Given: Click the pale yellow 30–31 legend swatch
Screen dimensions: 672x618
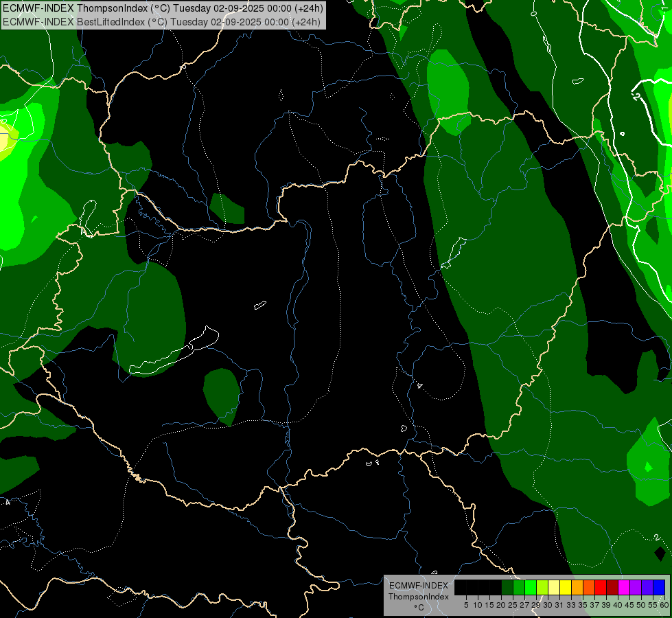Looking at the screenshot, I should tap(554, 587).
